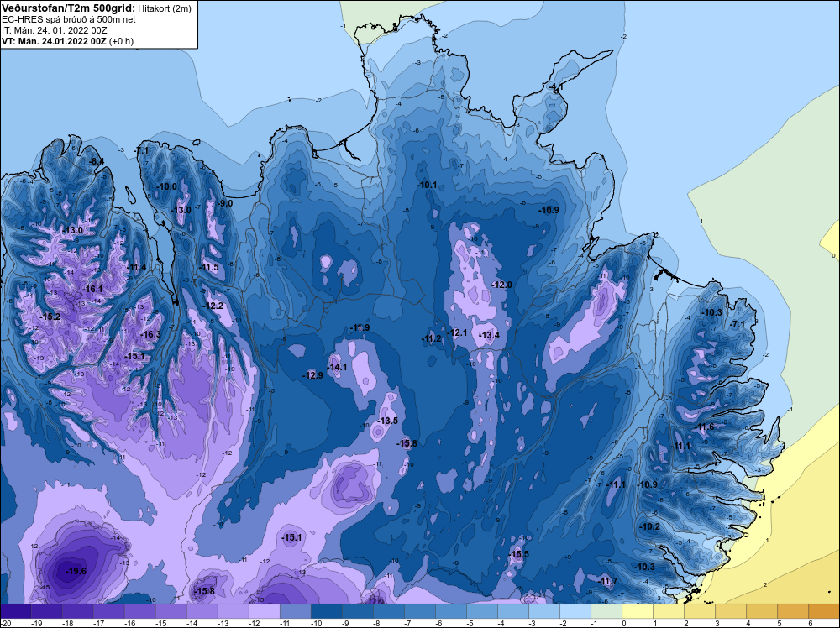Select the orange swatch at 6 on the color scale
Viewport: 840px width, 628px height.
pos(824,611)
